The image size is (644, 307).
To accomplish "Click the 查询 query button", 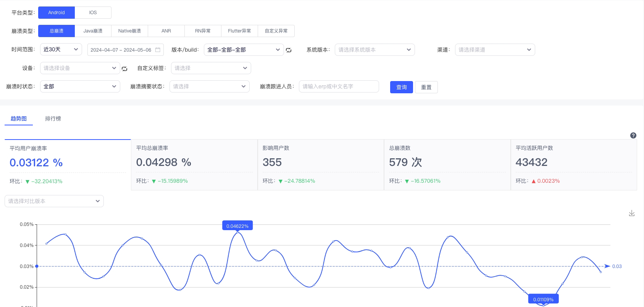I will 402,87.
